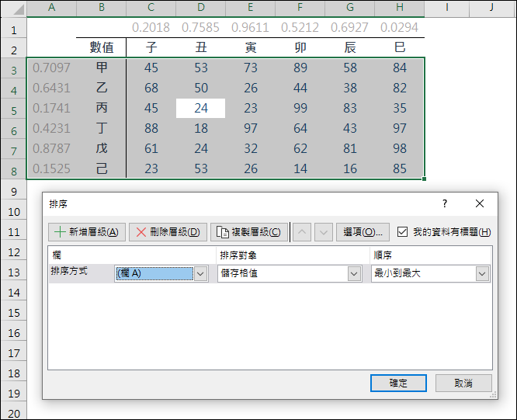Viewport: 517px width, 420px height.
Task: Click the select-all corner of the sheet
Action: pyautogui.click(x=14, y=9)
